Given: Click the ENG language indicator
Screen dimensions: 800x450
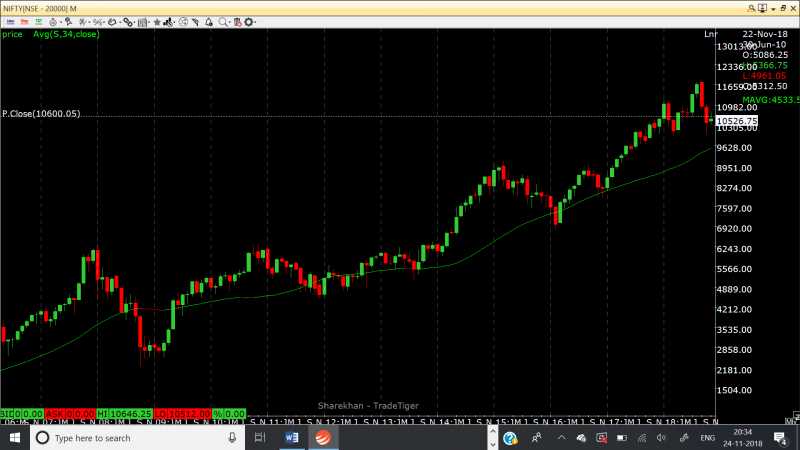Looking at the screenshot, I should (x=707, y=438).
